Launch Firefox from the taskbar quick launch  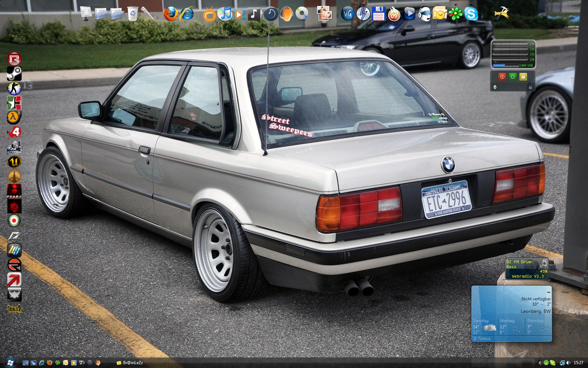pos(49,363)
